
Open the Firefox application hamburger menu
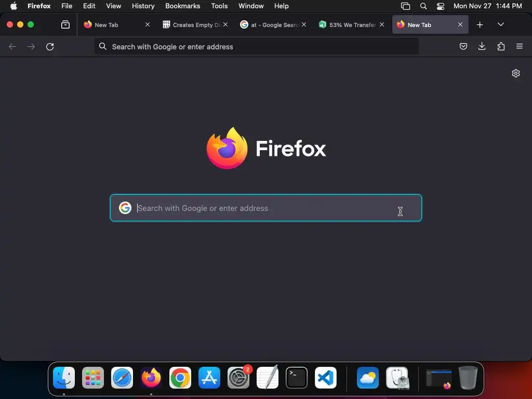click(x=520, y=46)
